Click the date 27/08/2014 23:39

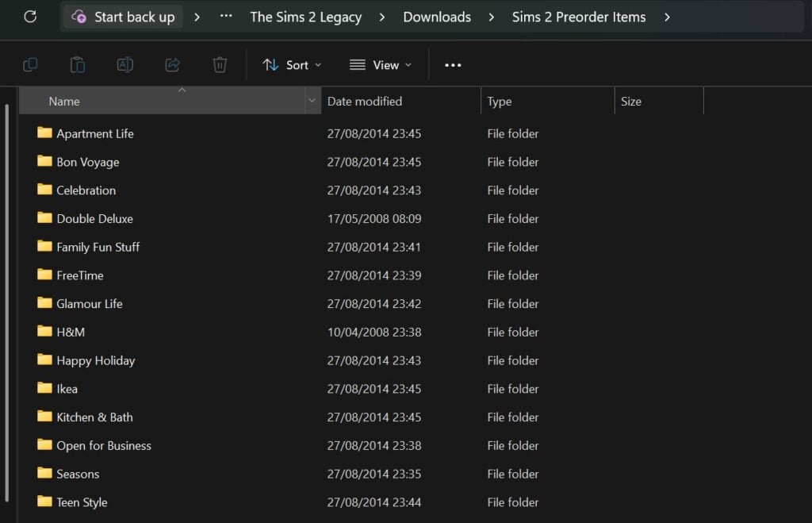(374, 275)
